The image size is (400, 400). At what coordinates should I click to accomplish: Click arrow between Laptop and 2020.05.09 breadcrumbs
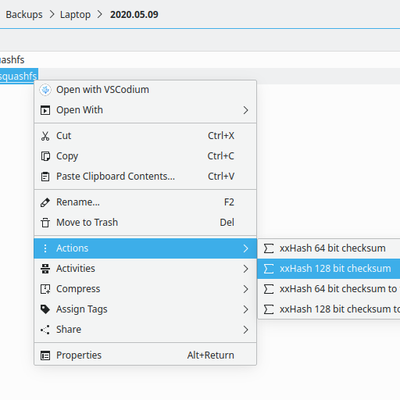click(x=100, y=15)
